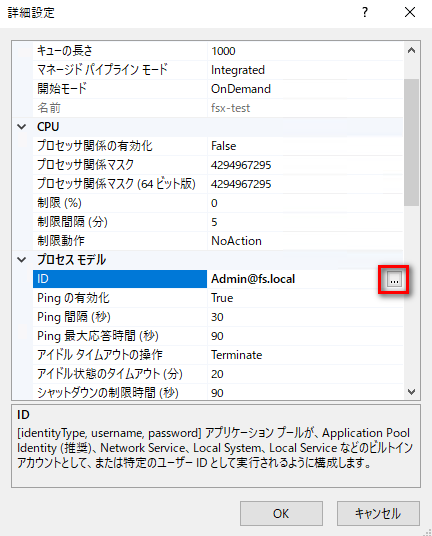Collapse the CPU section
432x536 pixels.
tap(22, 127)
